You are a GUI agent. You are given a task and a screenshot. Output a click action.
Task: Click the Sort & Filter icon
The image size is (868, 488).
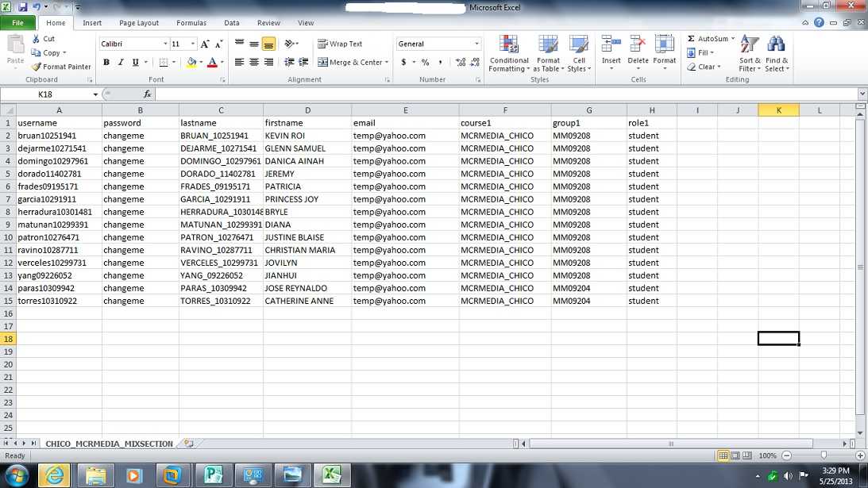point(749,44)
